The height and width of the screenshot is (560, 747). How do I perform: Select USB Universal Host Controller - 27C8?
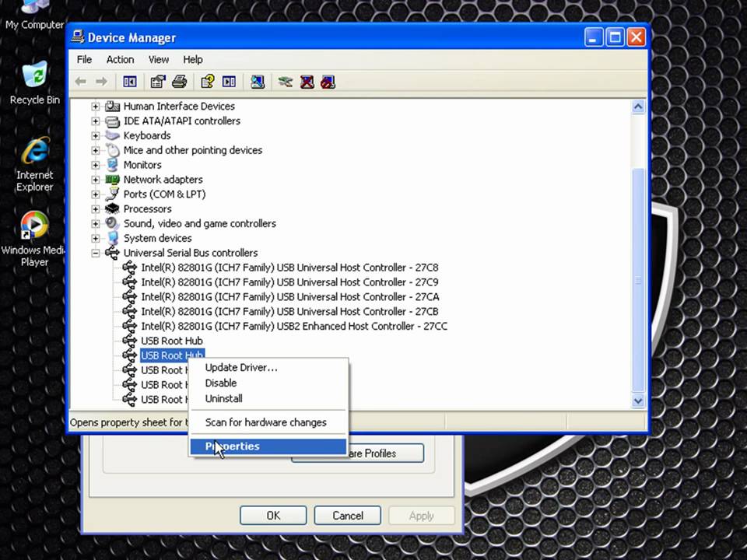(x=289, y=268)
